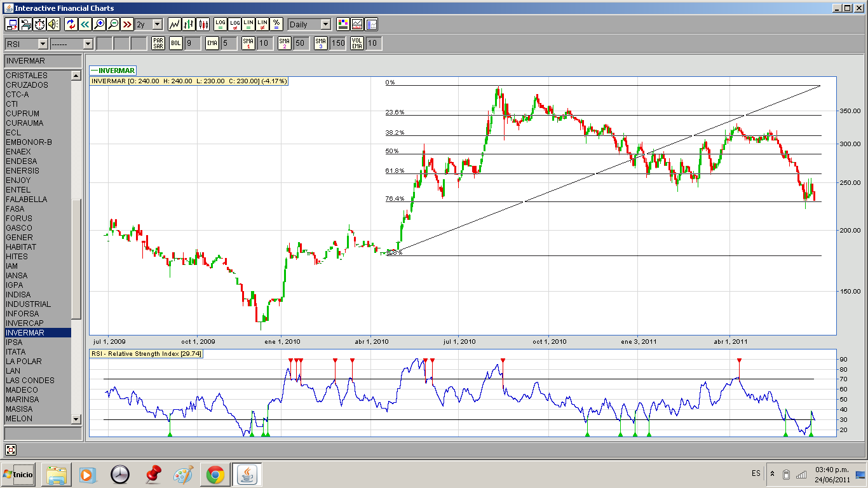Switch to candlestick chart style icon
The height and width of the screenshot is (488, 868).
coord(203,24)
